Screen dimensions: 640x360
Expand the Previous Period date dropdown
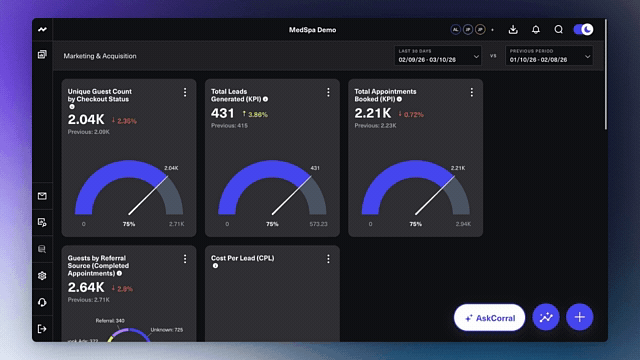(x=549, y=56)
